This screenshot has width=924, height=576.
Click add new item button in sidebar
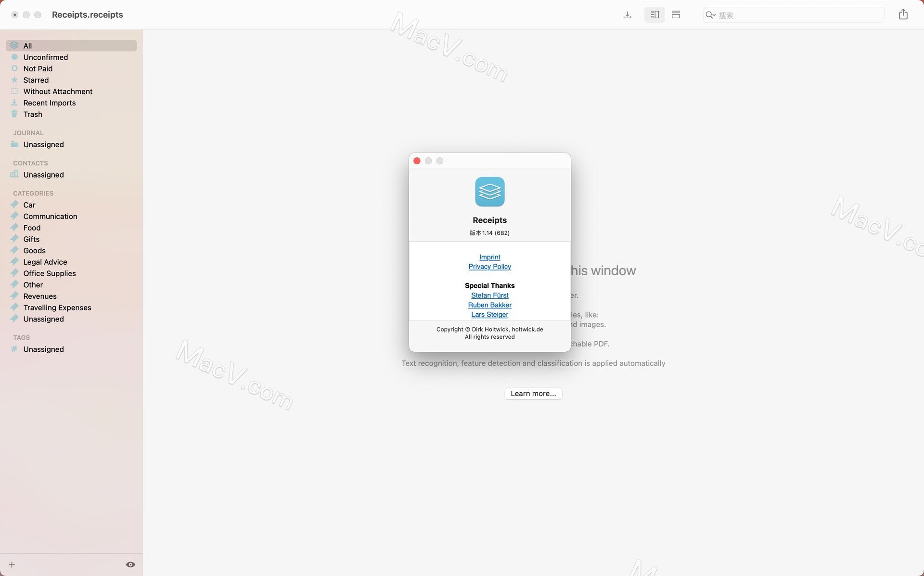(11, 565)
